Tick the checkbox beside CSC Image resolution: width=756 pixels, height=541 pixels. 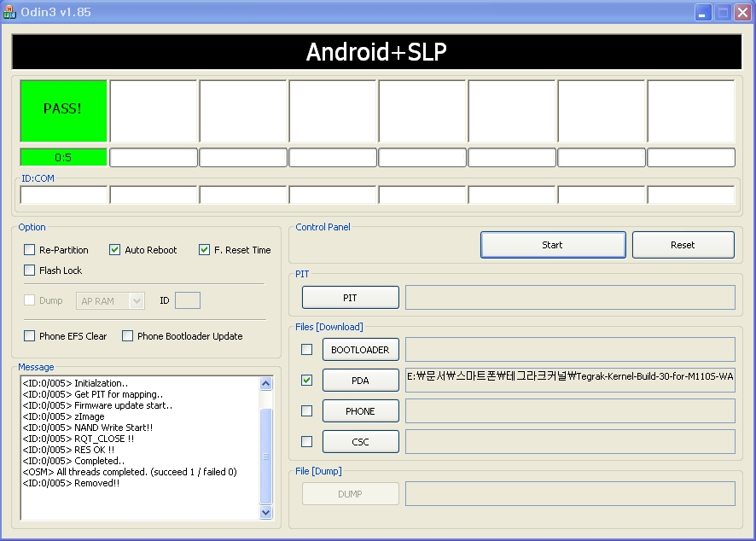pos(307,442)
